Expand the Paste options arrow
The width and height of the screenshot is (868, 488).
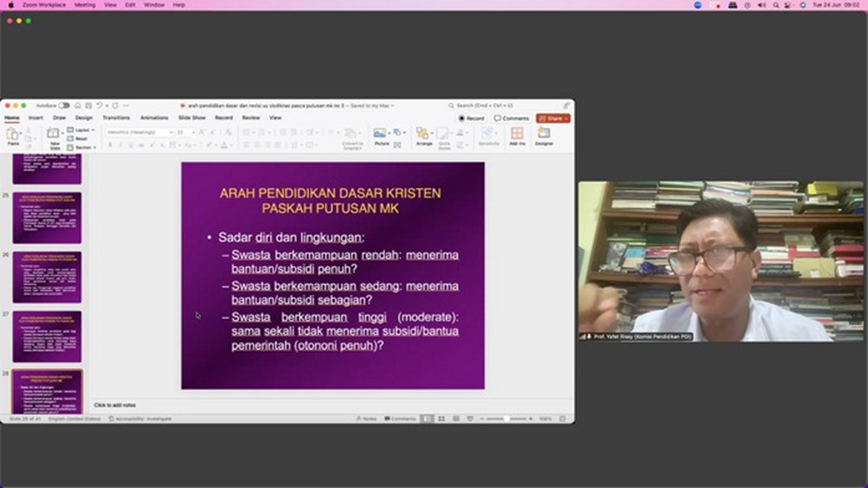pyautogui.click(x=21, y=134)
